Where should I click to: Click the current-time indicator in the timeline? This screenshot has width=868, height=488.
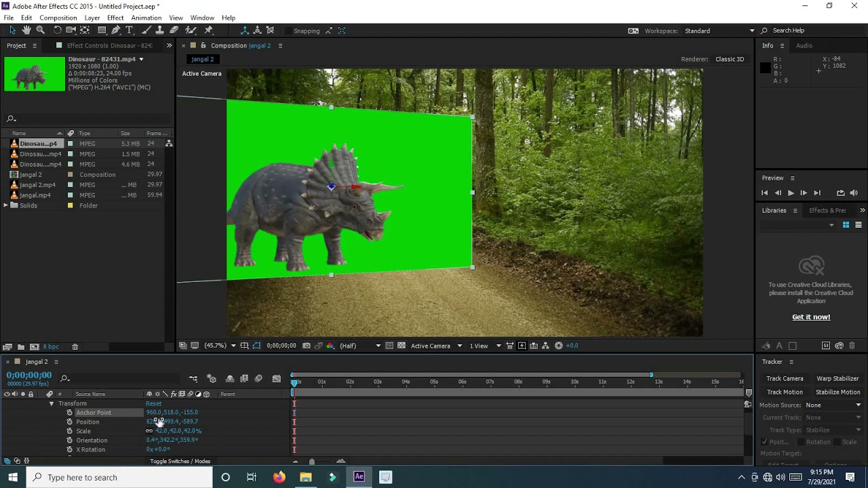click(x=294, y=383)
